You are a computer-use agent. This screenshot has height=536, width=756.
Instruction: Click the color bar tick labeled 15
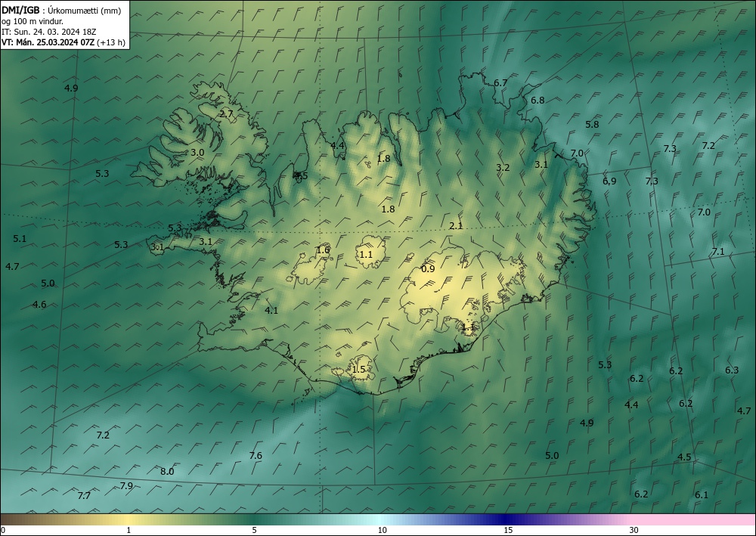pos(508,530)
